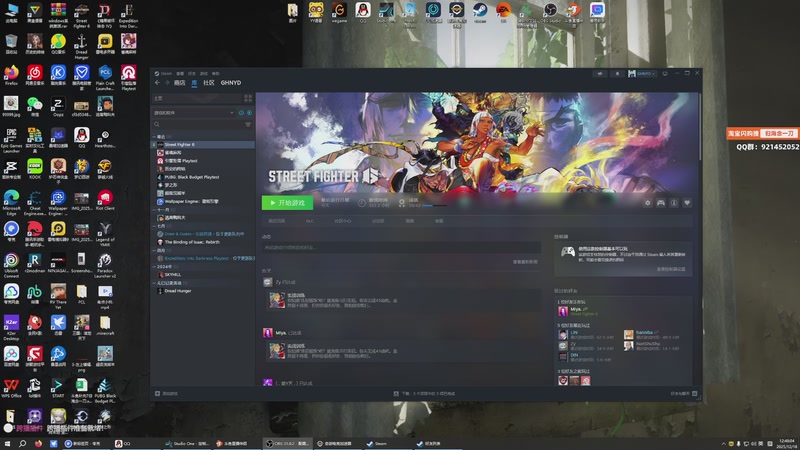
Task: Open Ubisoft Connect desktop shortcut
Action: (x=11, y=265)
